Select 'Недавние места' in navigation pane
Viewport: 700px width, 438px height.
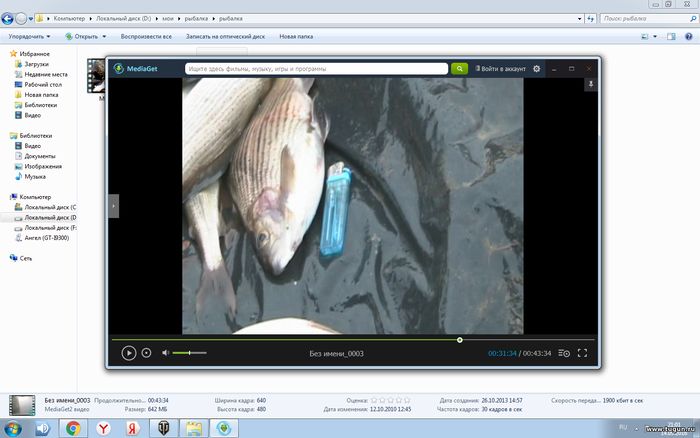click(x=41, y=74)
